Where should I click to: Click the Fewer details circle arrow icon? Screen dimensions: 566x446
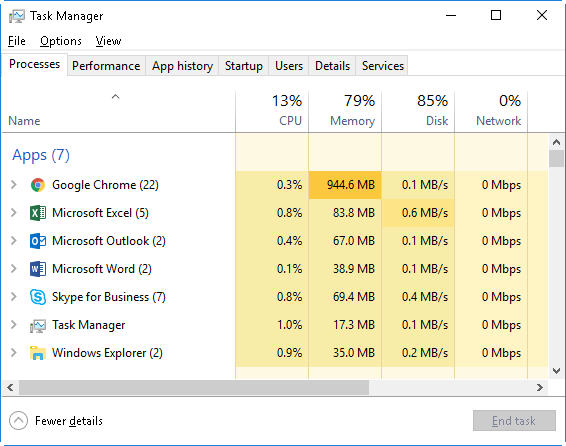coord(18,421)
